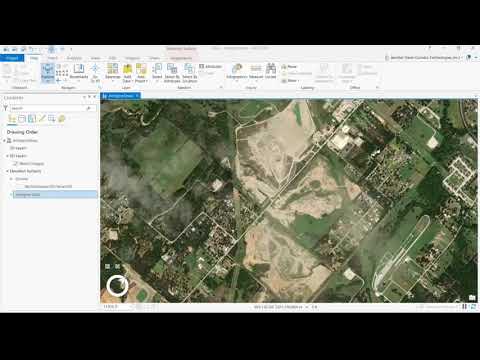Image resolution: width=480 pixels, height=360 pixels.
Task: Select List By Drawing Order icon
Action: pyautogui.click(x=12, y=118)
